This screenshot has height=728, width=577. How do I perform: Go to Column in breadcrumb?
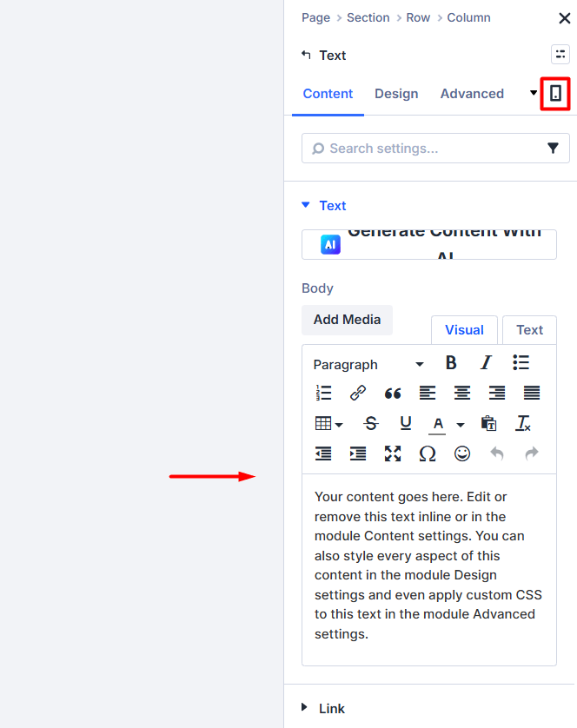coord(468,17)
